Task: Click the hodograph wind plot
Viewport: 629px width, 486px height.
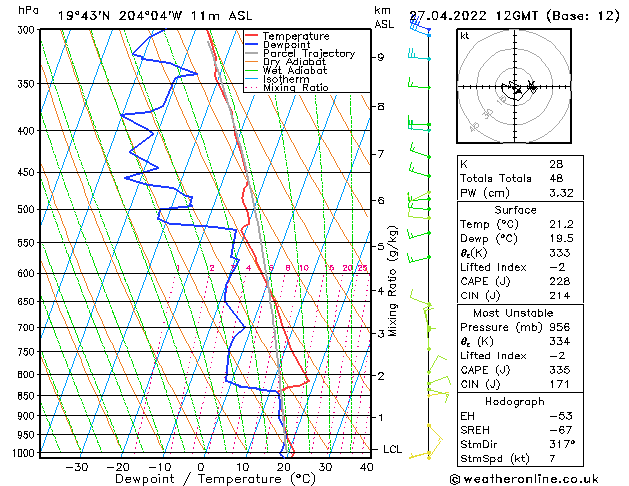Action: pyautogui.click(x=514, y=86)
